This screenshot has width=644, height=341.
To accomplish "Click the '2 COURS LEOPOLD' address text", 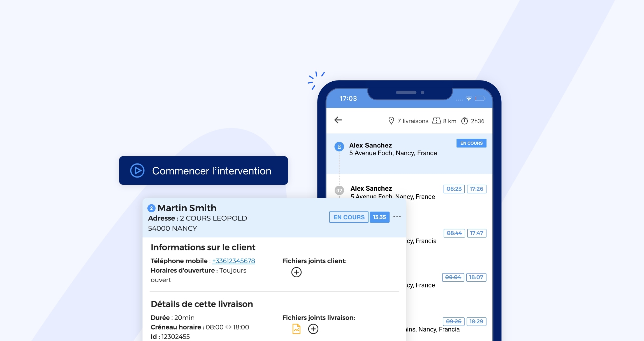I will point(214,218).
